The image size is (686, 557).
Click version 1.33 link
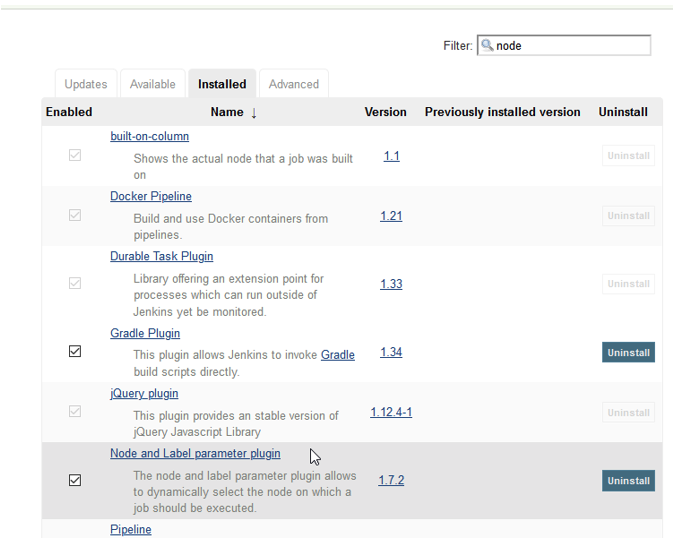point(391,284)
